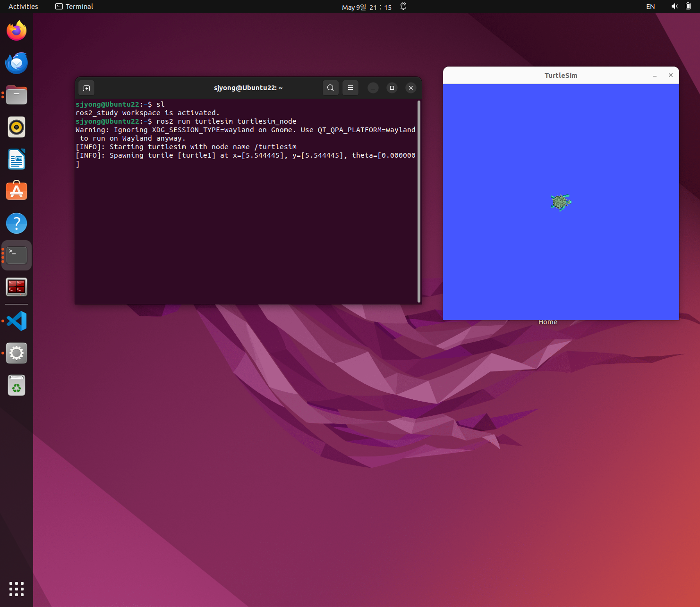Open the Activities overview
Screen dimensions: 700x607
click(23, 7)
